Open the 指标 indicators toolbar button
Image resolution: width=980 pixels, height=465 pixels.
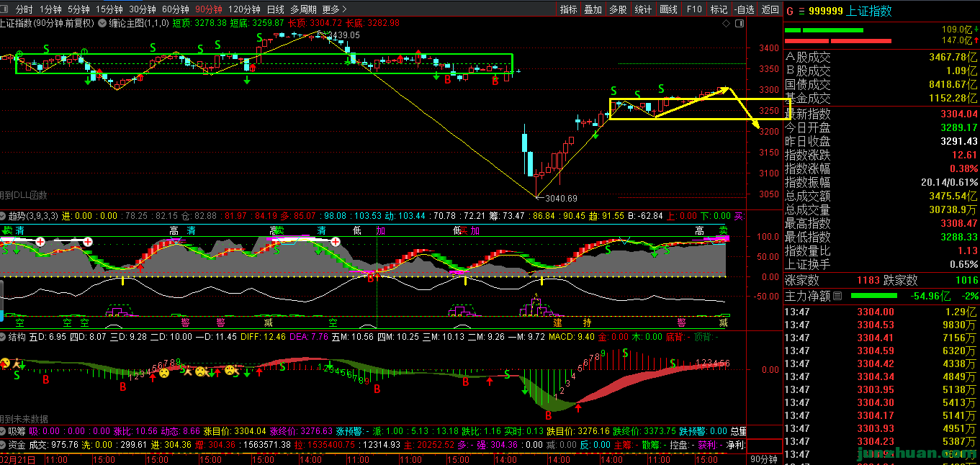click(569, 9)
